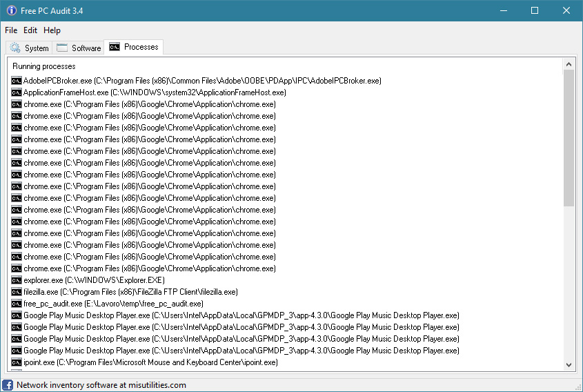
Task: Click the Free PC Audit title bar icon
Action: click(x=11, y=11)
